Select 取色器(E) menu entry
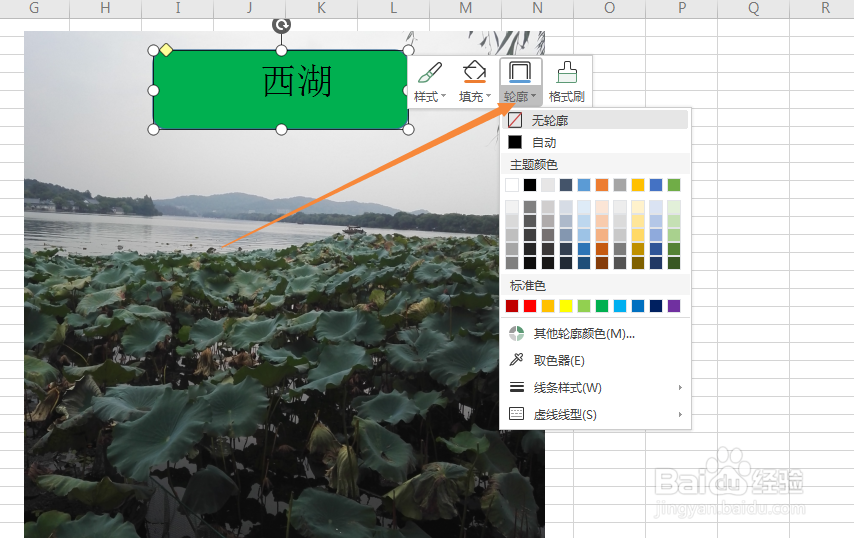This screenshot has width=854, height=538. coord(595,360)
